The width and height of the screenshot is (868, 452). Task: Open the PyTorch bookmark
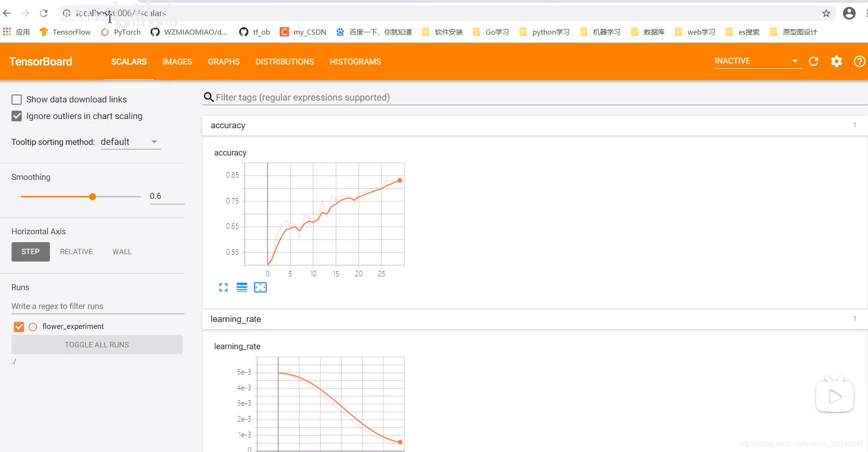pyautogui.click(x=121, y=32)
